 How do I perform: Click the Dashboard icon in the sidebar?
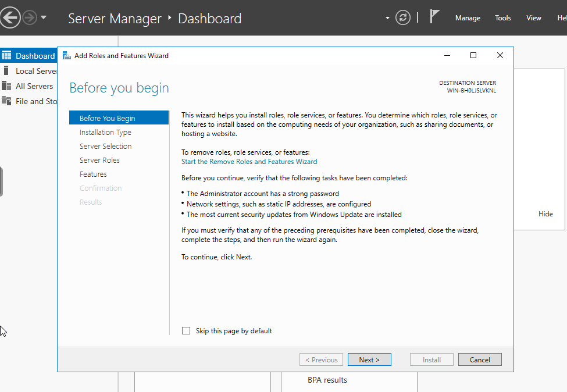[x=6, y=55]
